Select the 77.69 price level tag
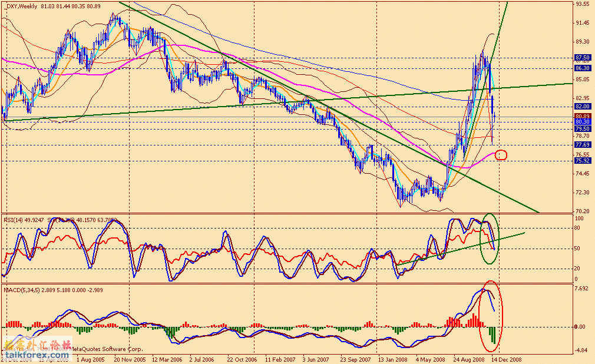The image size is (595, 364). click(583, 145)
